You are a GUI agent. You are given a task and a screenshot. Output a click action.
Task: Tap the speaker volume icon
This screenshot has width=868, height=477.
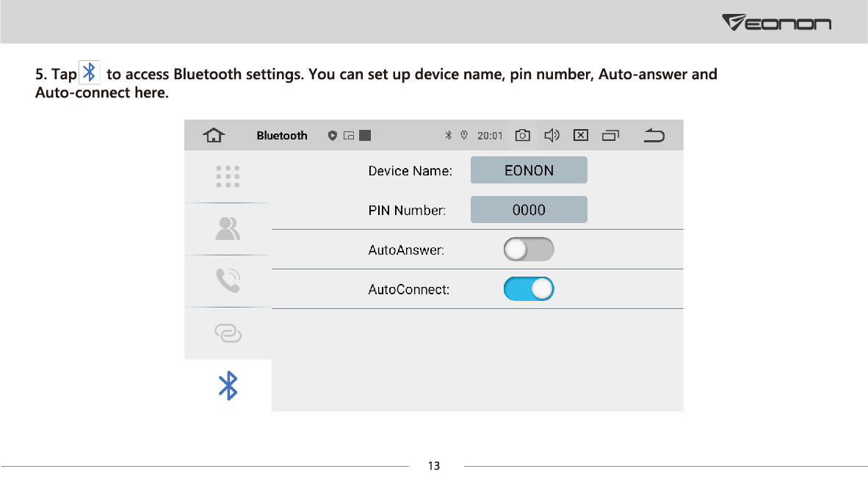pyautogui.click(x=552, y=135)
